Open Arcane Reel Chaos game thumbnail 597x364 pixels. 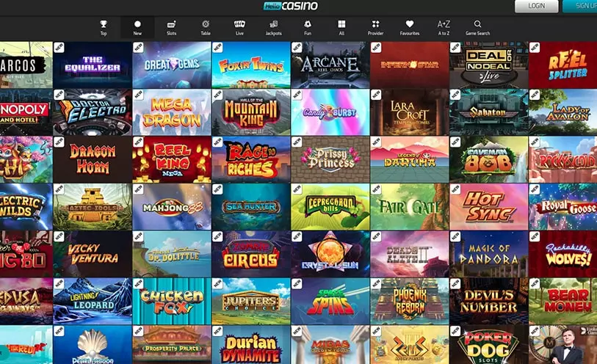click(330, 65)
